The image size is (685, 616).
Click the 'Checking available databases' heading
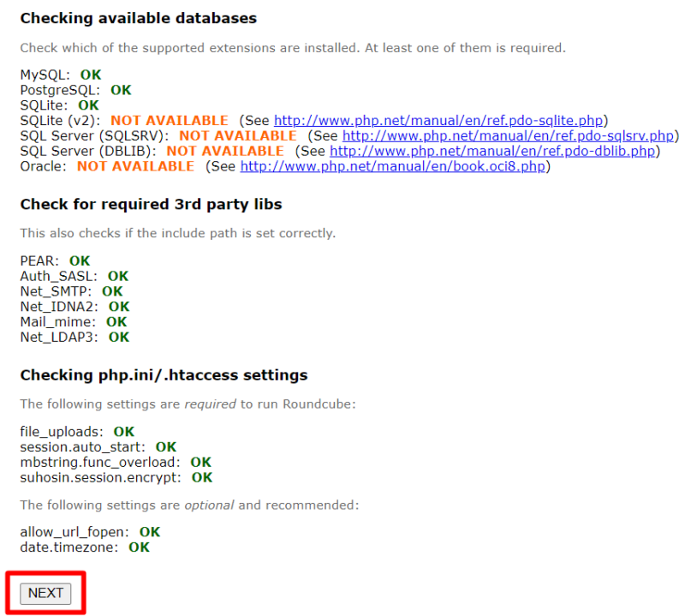click(139, 18)
